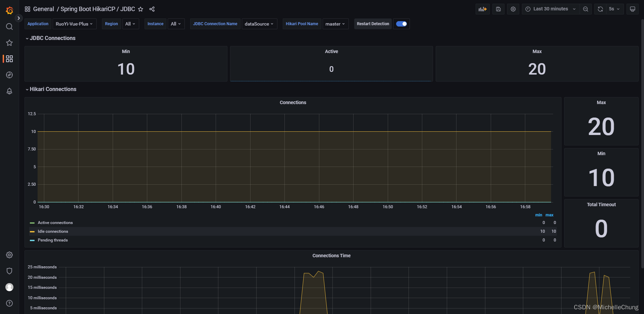Collapse the Hikari Connections row

(51, 89)
